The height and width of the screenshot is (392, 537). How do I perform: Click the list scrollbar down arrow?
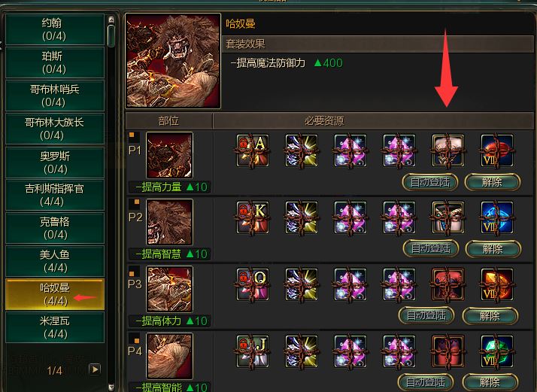click(x=111, y=387)
